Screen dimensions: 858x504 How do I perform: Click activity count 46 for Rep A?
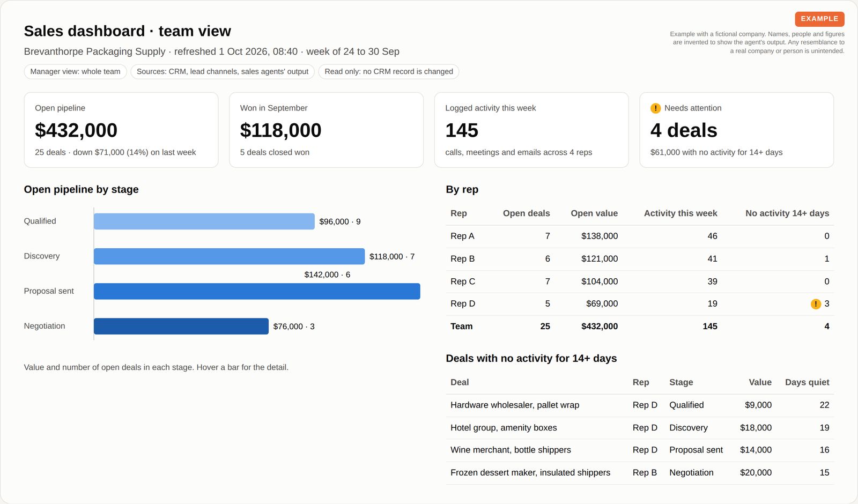(712, 236)
